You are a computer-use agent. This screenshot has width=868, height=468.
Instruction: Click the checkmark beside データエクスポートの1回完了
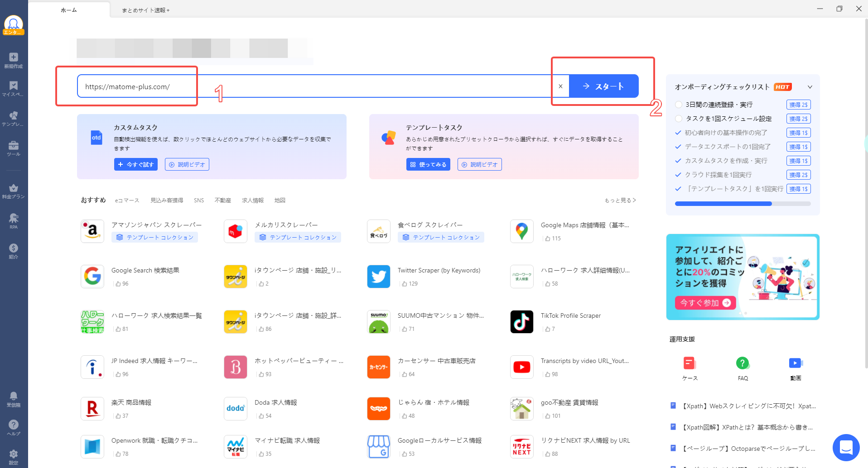click(x=678, y=147)
